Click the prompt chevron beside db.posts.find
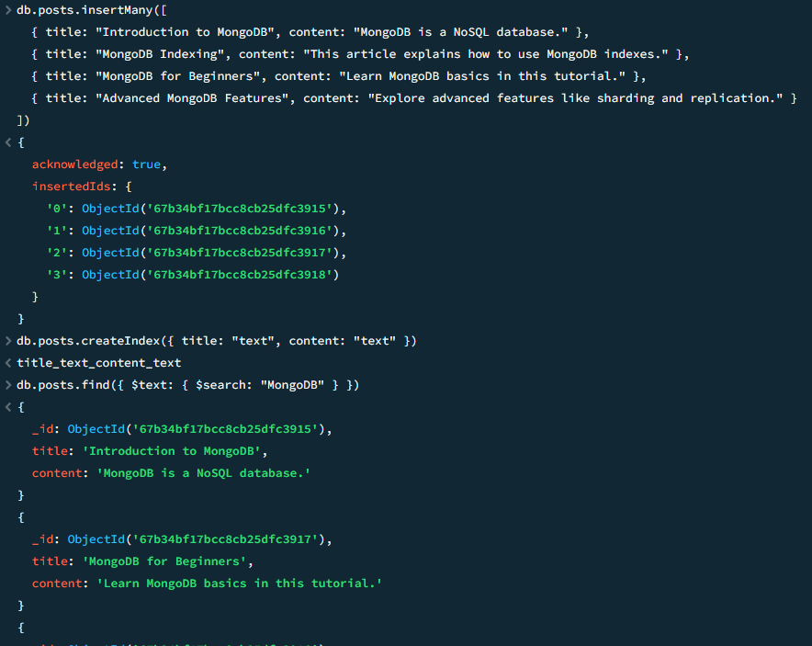 (x=8, y=385)
